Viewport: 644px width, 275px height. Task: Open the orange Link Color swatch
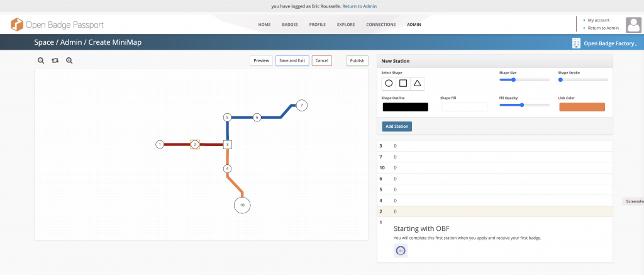(582, 107)
